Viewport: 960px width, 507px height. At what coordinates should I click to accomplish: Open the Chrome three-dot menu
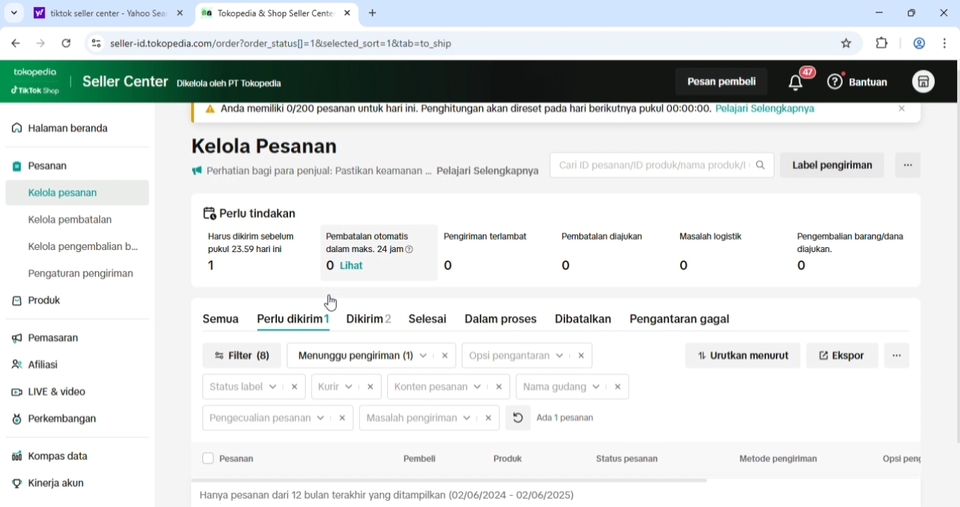point(944,43)
